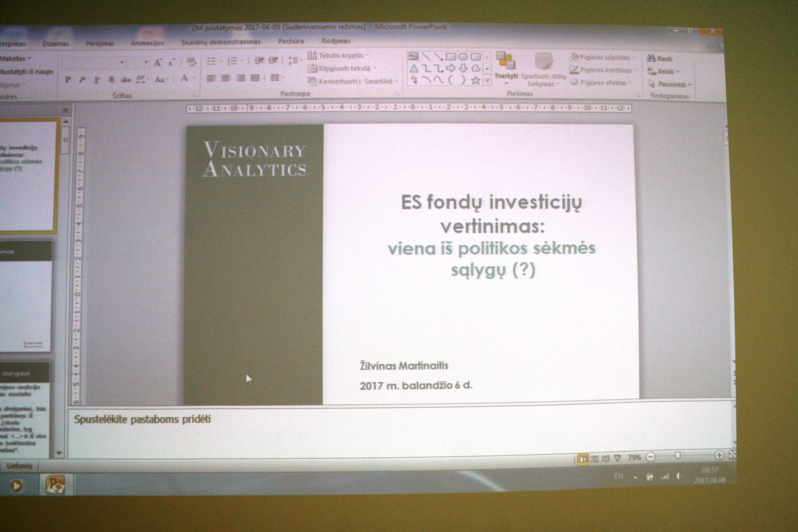798x532 pixels.
Task: Click the zoom out minus button
Action: click(651, 457)
